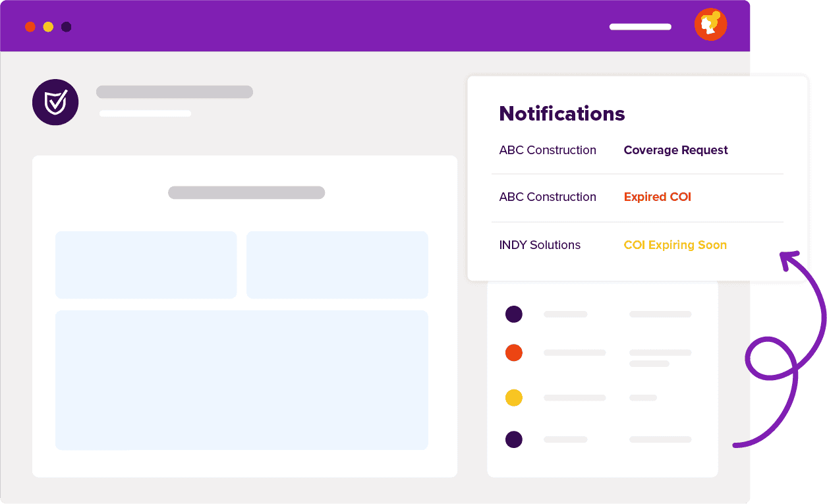The height and width of the screenshot is (504, 827).
Task: Click ABC Construction in the first notification row
Action: point(548,150)
